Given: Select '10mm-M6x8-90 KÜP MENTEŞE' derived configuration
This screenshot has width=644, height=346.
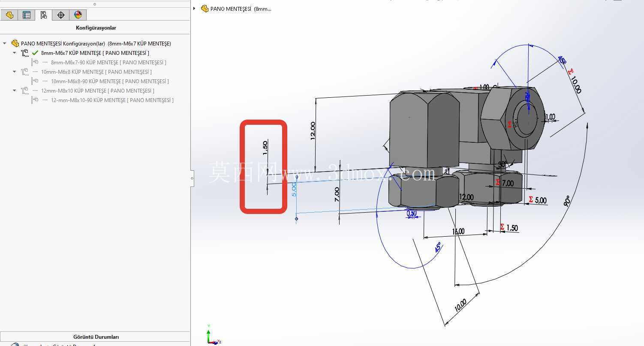Looking at the screenshot, I should click(110, 81).
